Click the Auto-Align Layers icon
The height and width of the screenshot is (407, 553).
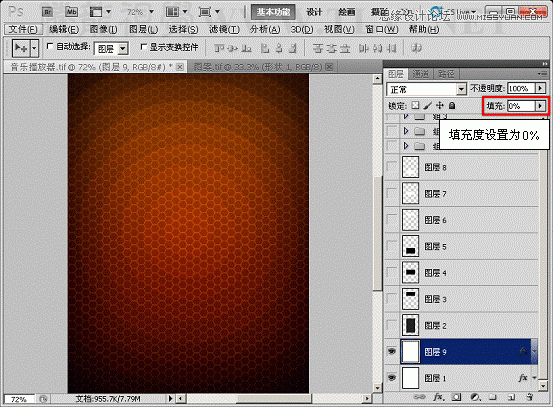[x=416, y=48]
